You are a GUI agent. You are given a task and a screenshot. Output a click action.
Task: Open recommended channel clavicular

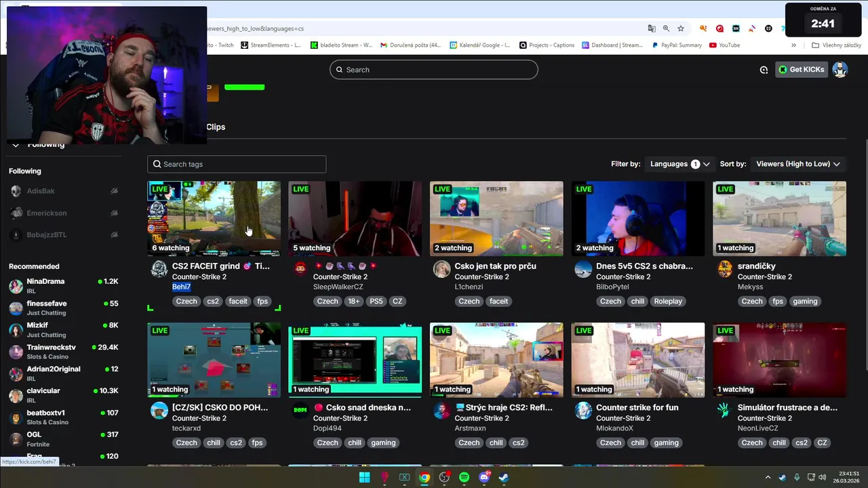(x=64, y=396)
